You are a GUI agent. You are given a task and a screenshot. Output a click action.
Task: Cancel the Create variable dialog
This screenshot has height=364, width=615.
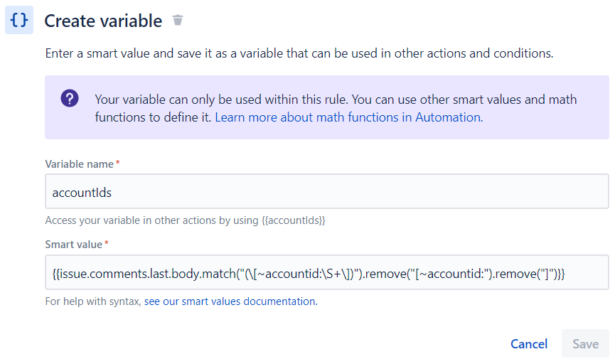click(529, 344)
